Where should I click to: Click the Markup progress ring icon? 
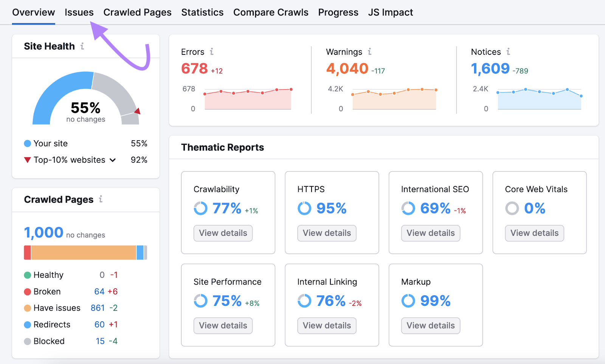click(x=408, y=301)
